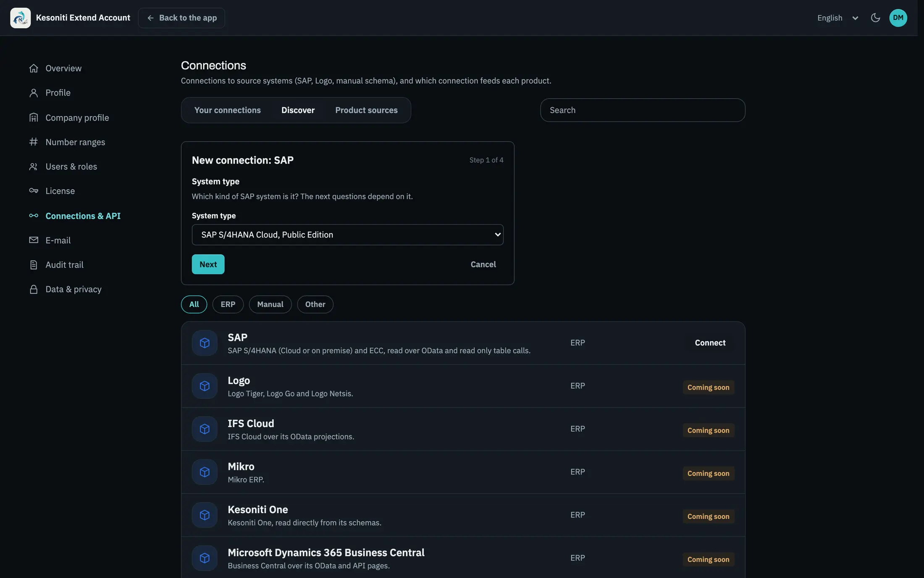Open the System type dropdown
This screenshot has width=924, height=578.
(x=347, y=235)
